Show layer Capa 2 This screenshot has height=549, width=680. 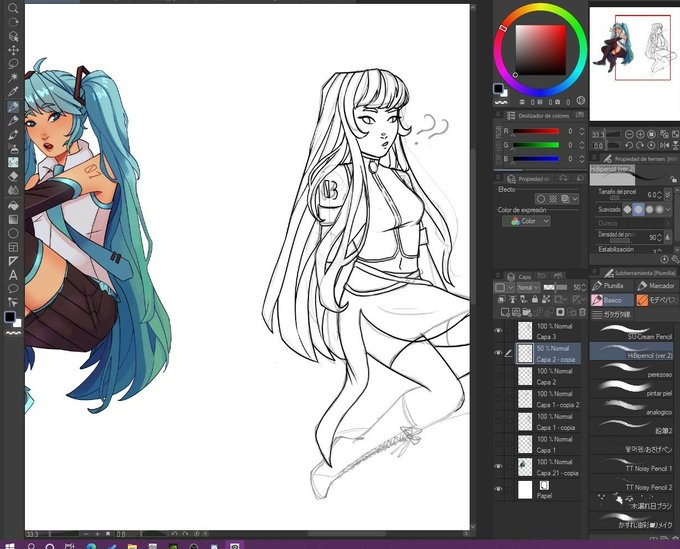[x=498, y=376]
